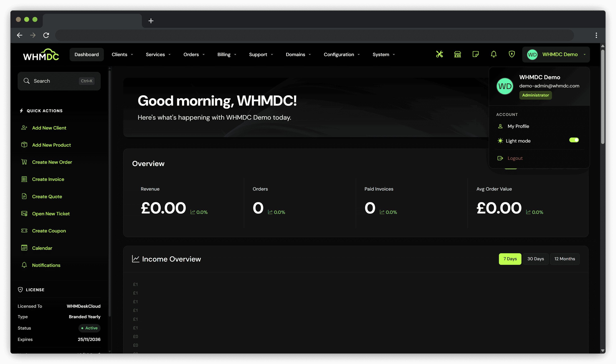Image resolution: width=616 pixels, height=364 pixels.
Task: Click Logout in the account menu
Action: pyautogui.click(x=515, y=158)
